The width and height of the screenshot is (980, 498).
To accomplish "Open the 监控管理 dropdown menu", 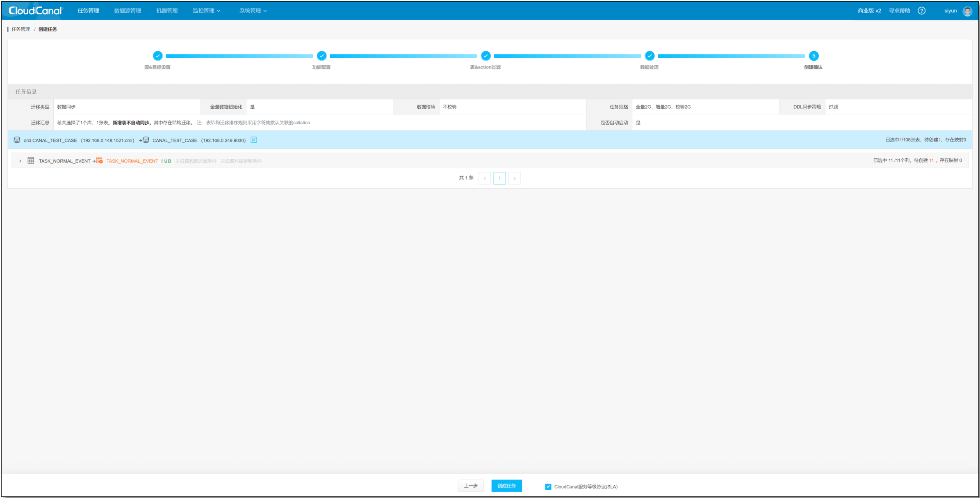I will click(x=207, y=11).
